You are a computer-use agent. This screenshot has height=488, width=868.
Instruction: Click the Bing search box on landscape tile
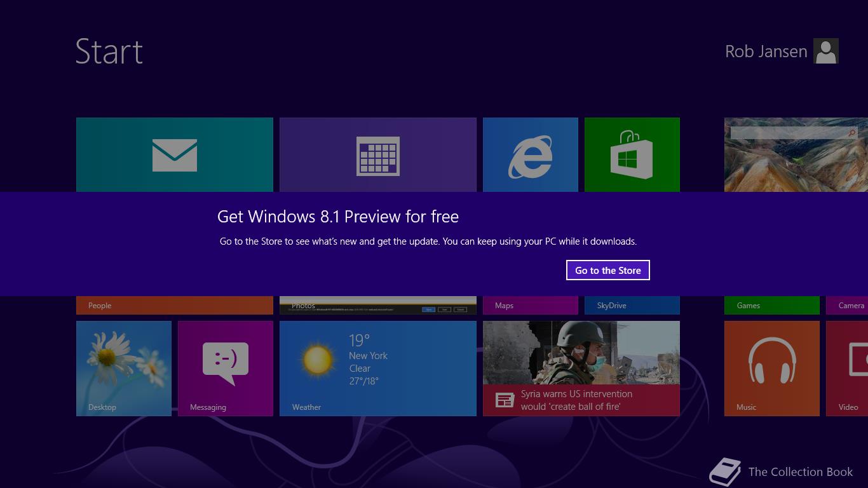pyautogui.click(x=794, y=133)
